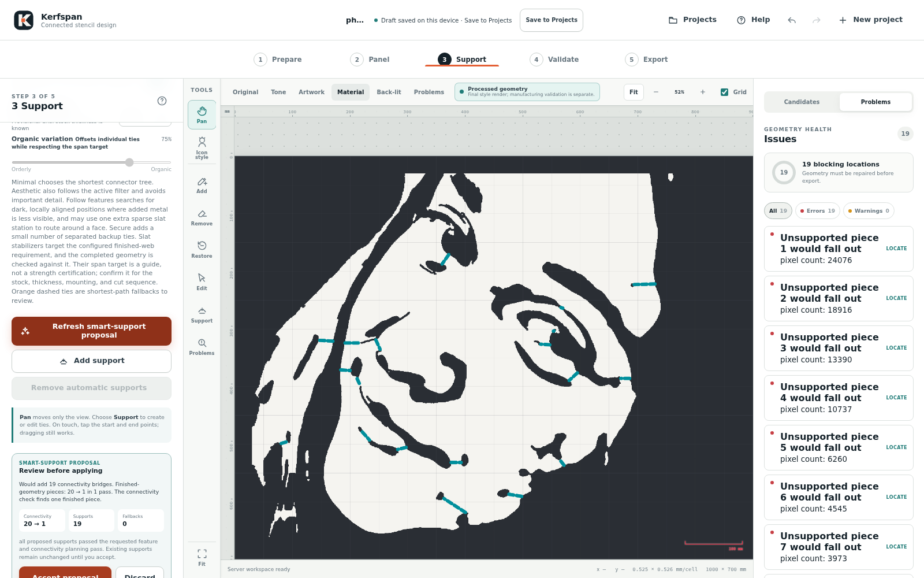
Task: Open the step help question icon
Action: (162, 101)
